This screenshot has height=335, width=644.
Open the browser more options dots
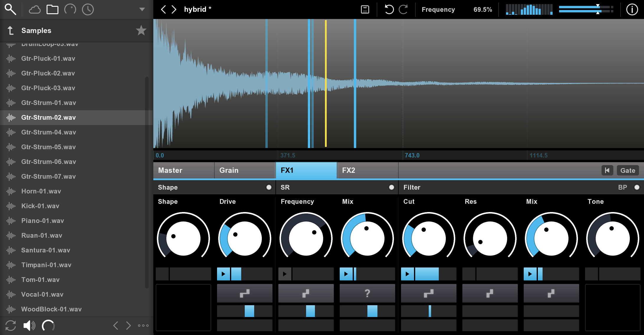[x=143, y=326]
